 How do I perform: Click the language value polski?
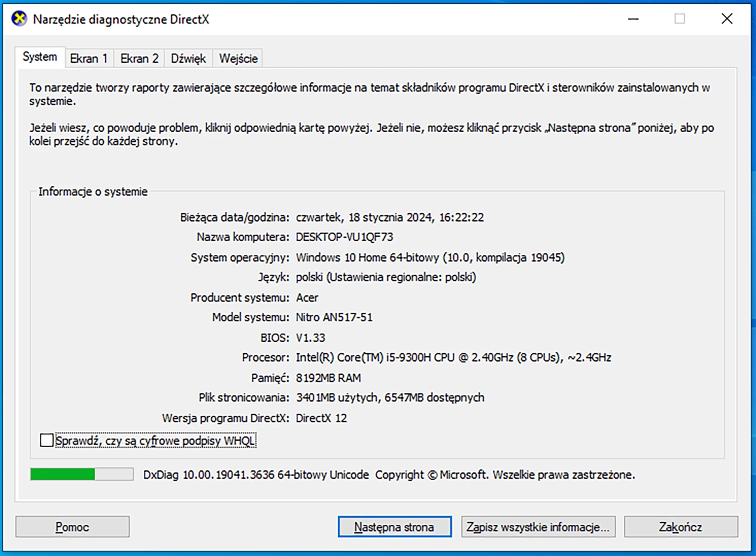click(386, 277)
